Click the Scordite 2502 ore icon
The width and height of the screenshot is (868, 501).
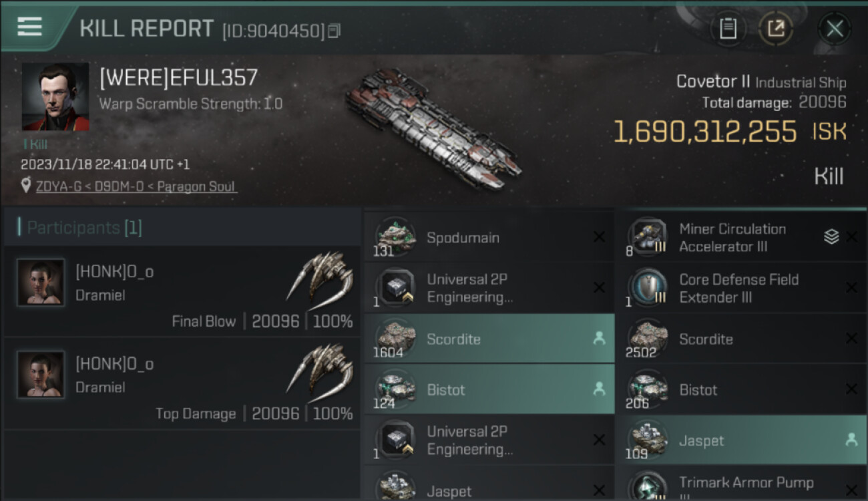click(648, 339)
